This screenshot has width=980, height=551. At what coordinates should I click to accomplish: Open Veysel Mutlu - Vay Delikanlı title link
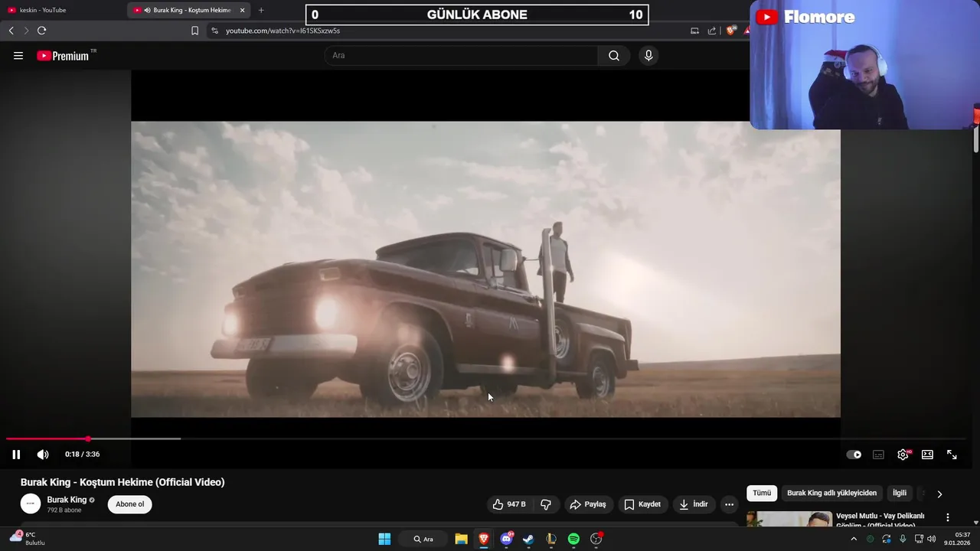pyautogui.click(x=880, y=520)
